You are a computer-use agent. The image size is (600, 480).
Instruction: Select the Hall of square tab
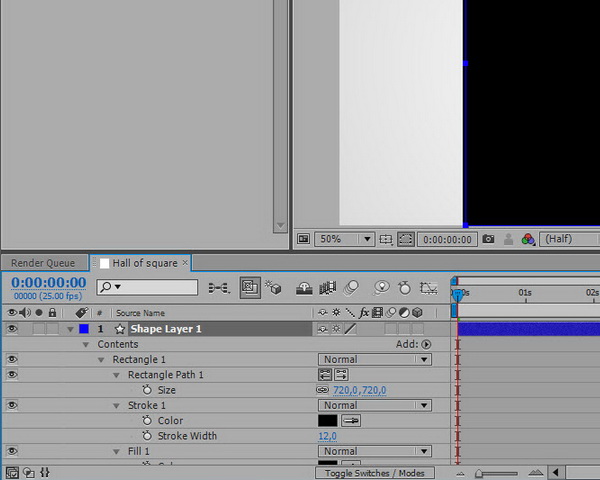click(x=145, y=263)
